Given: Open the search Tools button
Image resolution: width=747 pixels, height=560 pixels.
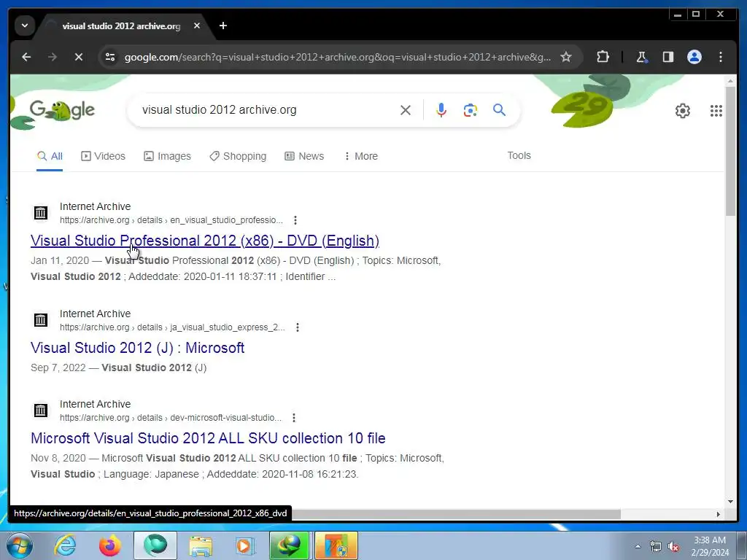Looking at the screenshot, I should (x=519, y=156).
